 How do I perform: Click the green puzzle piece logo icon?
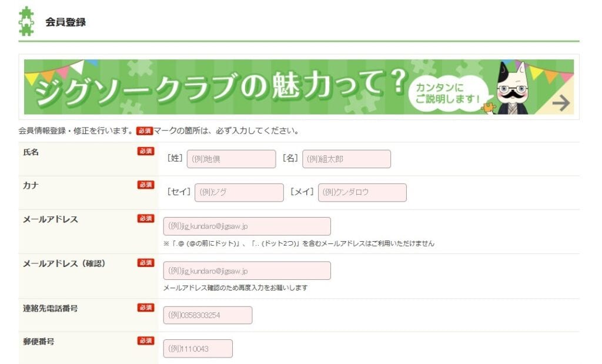pyautogui.click(x=26, y=21)
